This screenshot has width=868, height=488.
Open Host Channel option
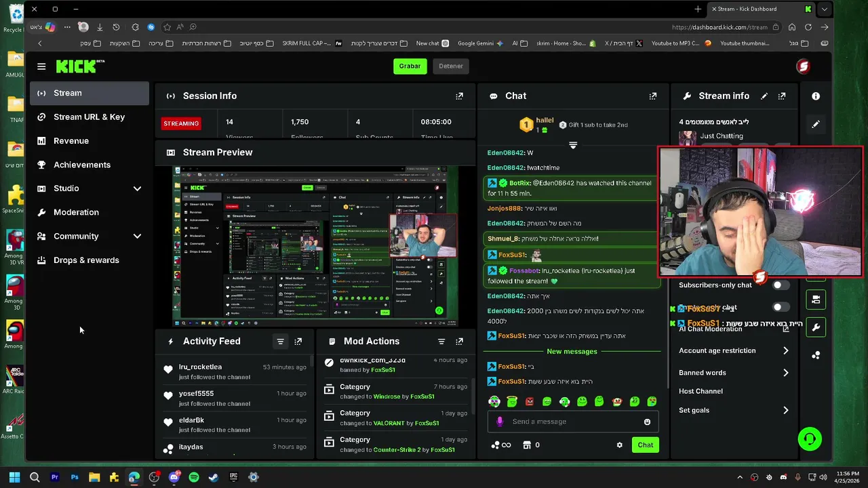tap(701, 391)
